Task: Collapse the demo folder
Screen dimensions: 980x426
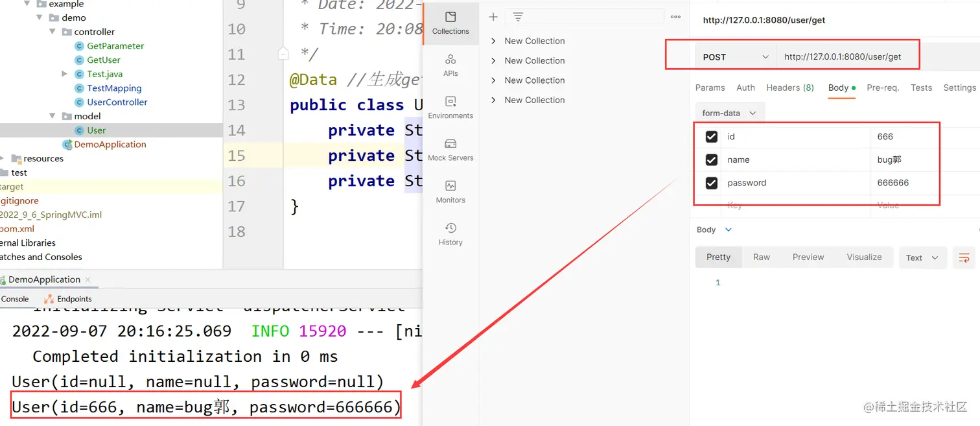Action: coord(40,18)
